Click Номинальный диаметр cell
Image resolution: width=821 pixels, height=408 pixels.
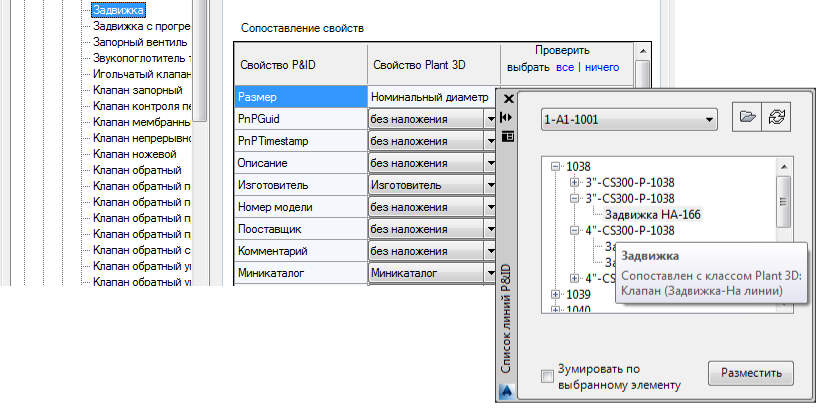434,97
